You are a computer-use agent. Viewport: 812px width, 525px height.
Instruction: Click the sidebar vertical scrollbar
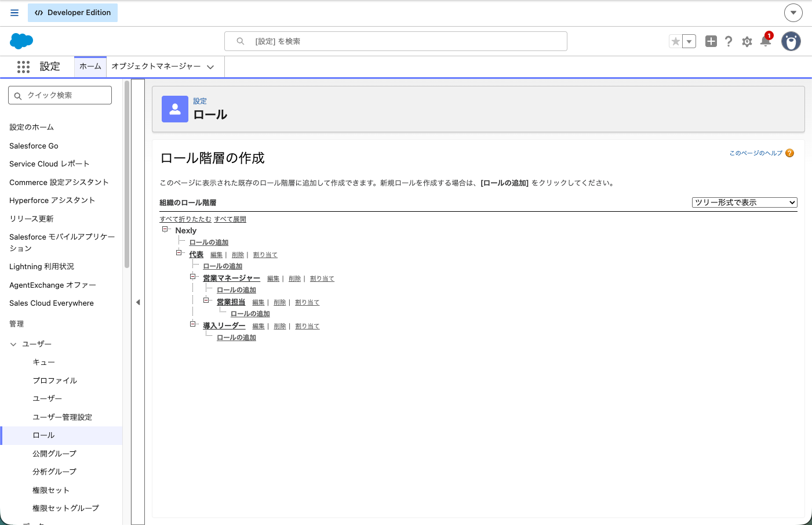click(127, 174)
